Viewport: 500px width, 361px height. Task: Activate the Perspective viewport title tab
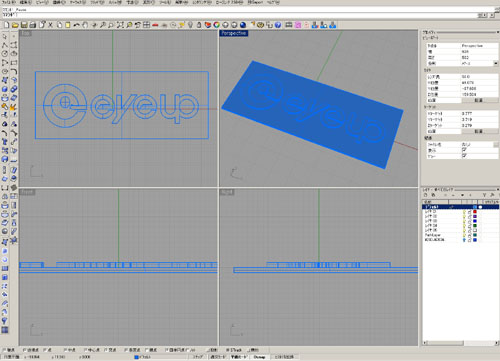click(234, 33)
